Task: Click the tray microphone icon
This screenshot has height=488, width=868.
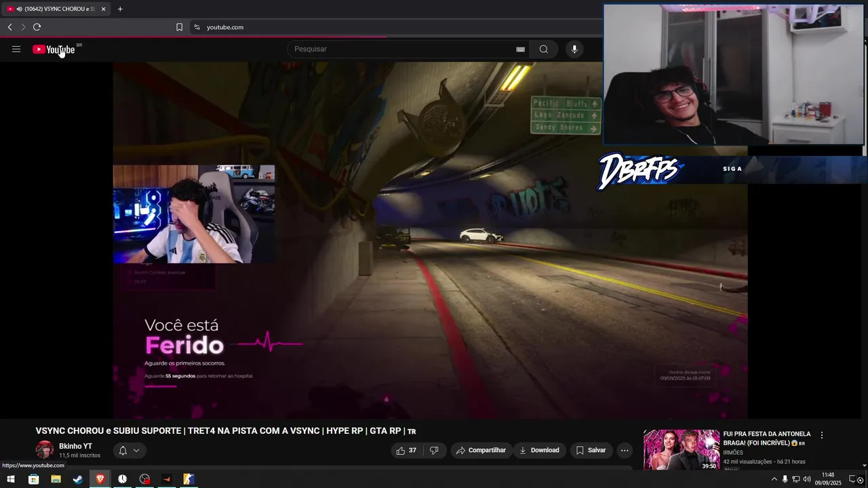Action: pos(785,479)
